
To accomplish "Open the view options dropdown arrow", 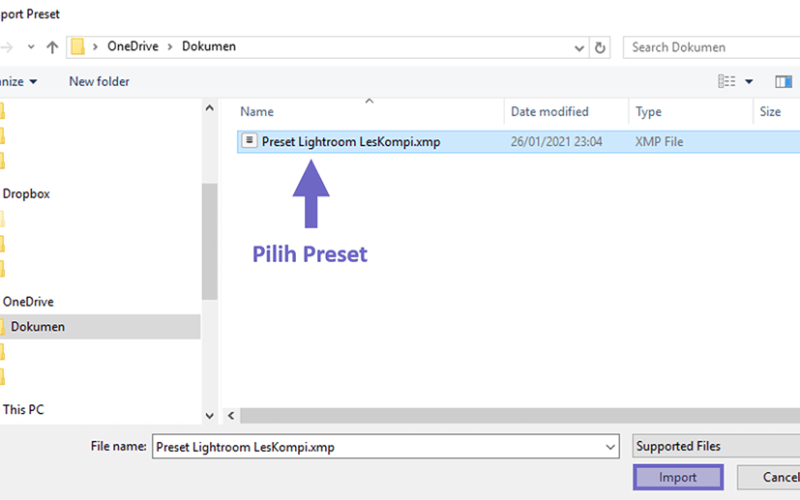I will (x=748, y=82).
